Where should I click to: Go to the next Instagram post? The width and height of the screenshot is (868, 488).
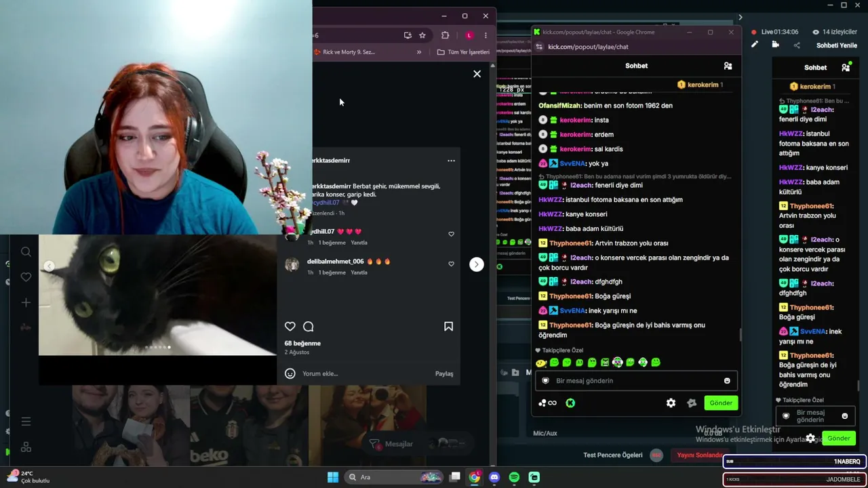(x=477, y=264)
